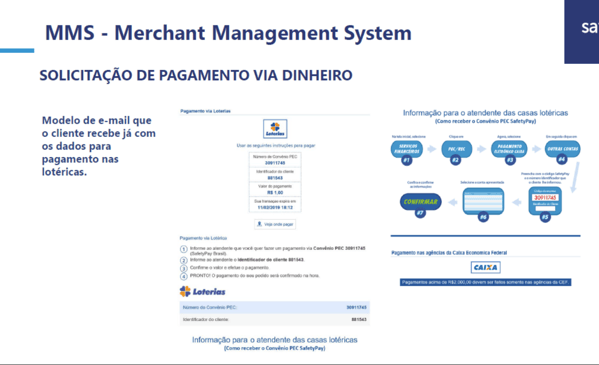Click the 'Pagamento via Lotérica' section heading
This screenshot has width=599, height=365.
click(203, 238)
